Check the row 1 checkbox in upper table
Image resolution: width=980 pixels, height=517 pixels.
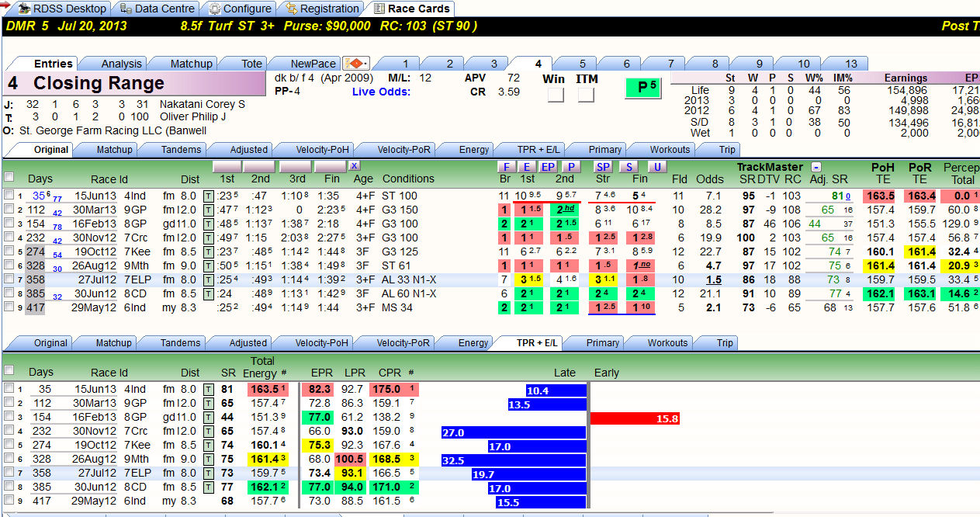pyautogui.click(x=9, y=196)
